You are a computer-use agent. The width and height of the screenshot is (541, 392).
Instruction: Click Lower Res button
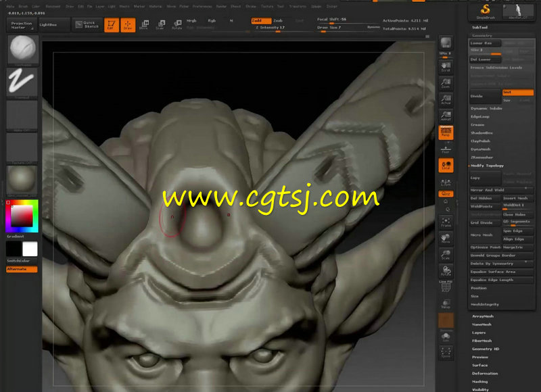pos(485,43)
